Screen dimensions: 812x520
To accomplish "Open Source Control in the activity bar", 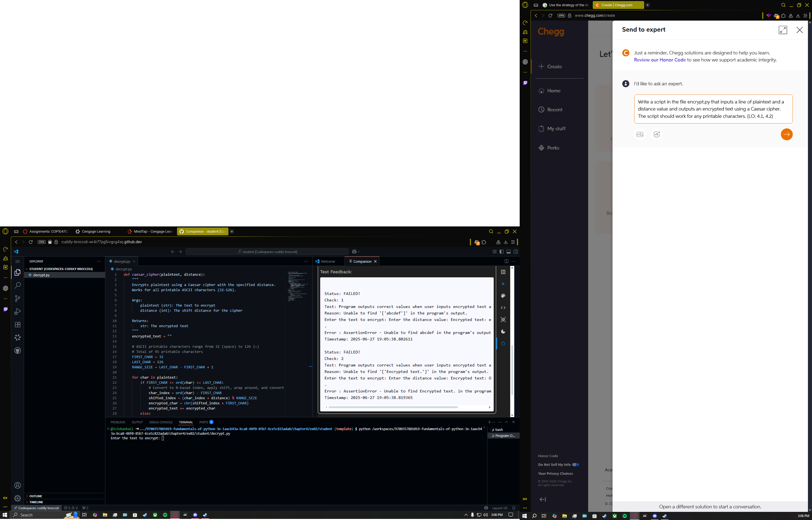I will pos(18,298).
